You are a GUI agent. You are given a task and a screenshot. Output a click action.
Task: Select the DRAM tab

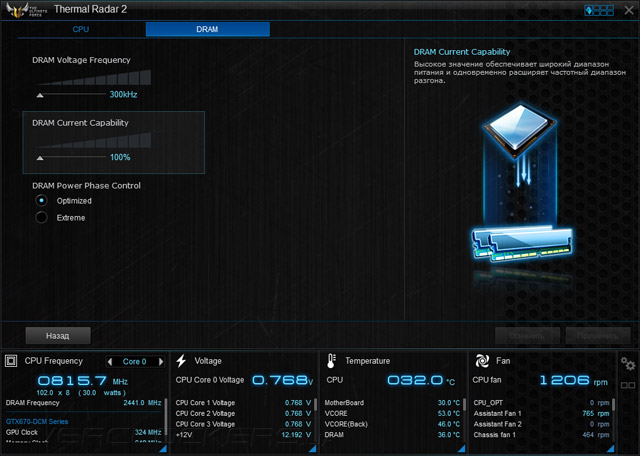click(207, 29)
